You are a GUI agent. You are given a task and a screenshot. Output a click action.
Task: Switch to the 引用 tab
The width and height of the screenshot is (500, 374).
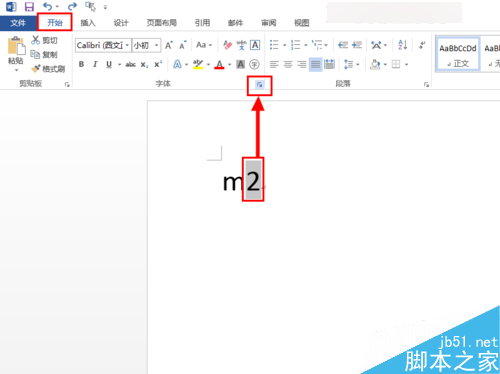coord(202,23)
